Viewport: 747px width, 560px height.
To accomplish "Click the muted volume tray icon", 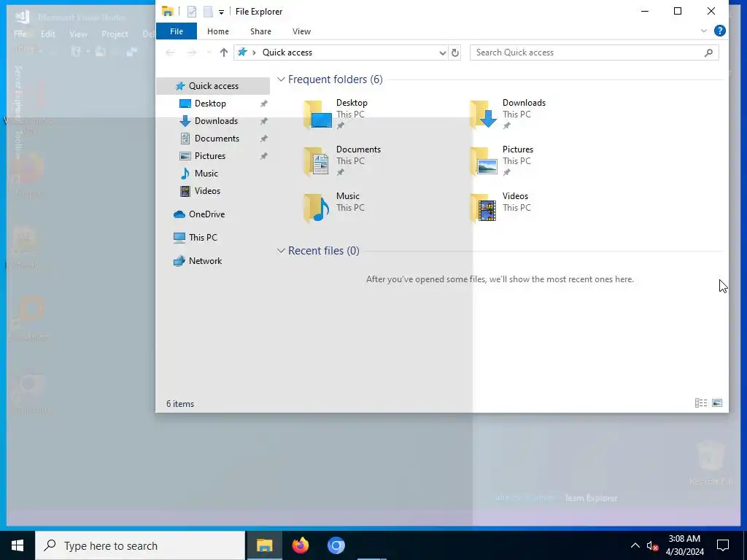I will pyautogui.click(x=651, y=545).
